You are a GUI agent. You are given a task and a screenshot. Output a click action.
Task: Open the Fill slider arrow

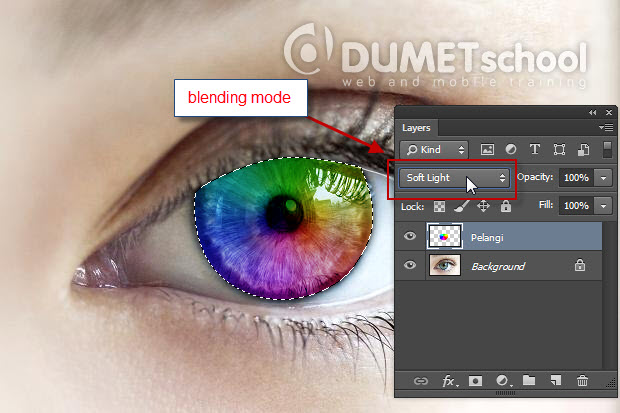[x=603, y=206]
